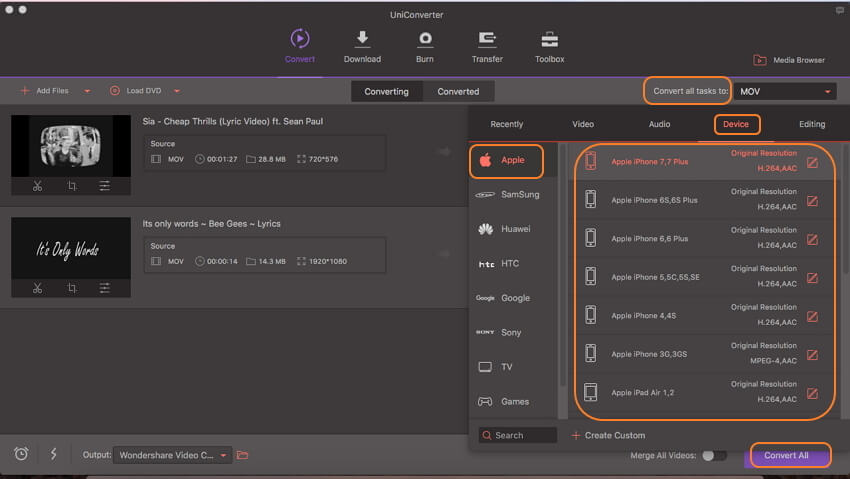The image size is (850, 479).
Task: Click the brand list scrollbar
Action: (562, 266)
